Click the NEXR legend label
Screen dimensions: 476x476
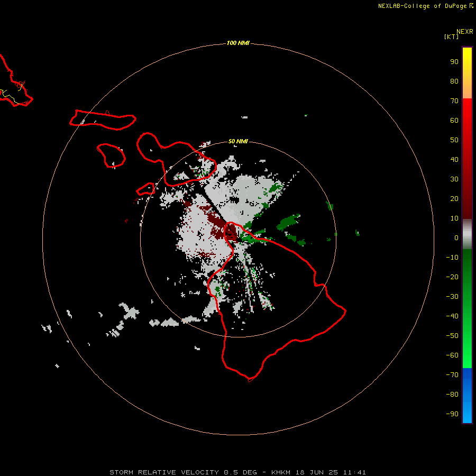(x=465, y=32)
